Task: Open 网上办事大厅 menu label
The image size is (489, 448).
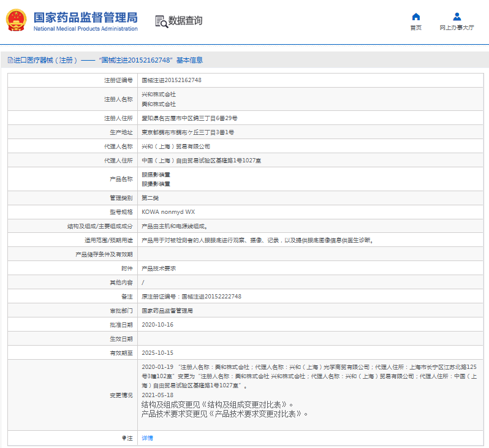Action: point(457,28)
